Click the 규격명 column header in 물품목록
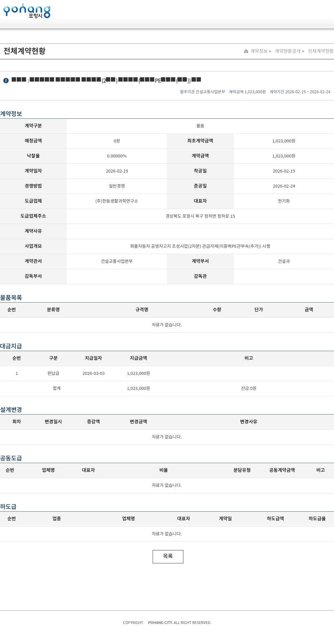Screen dimensions: 334x644 click(x=142, y=310)
